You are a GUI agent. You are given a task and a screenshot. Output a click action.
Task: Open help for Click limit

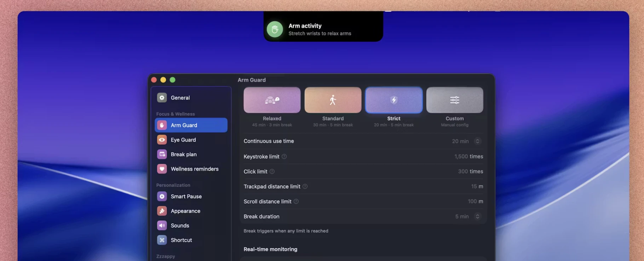click(x=272, y=172)
